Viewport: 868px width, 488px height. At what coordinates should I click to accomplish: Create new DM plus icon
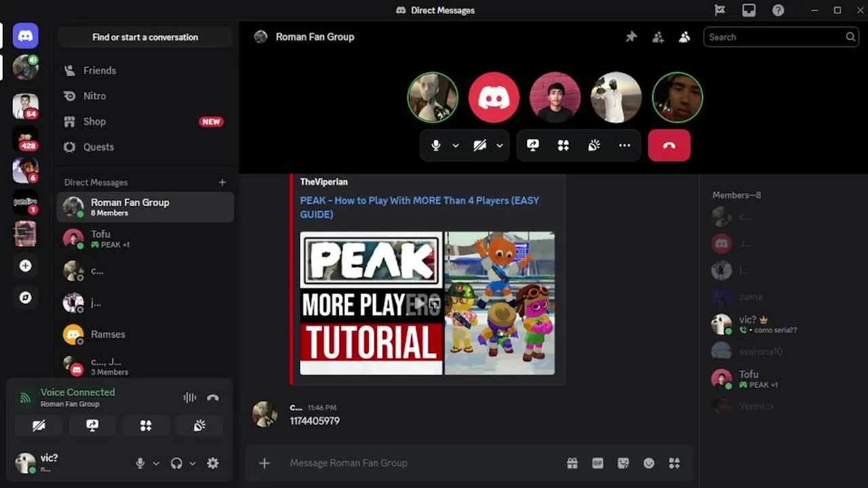pos(222,182)
